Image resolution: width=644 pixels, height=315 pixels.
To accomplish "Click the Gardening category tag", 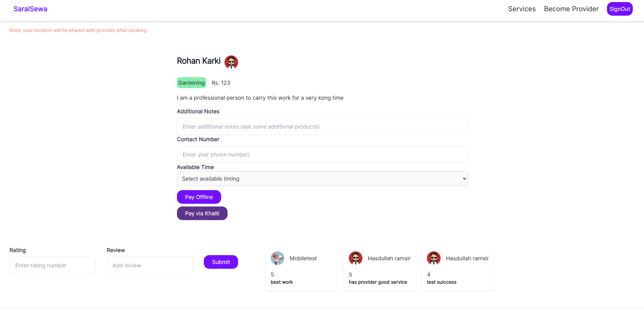I will pos(191,83).
